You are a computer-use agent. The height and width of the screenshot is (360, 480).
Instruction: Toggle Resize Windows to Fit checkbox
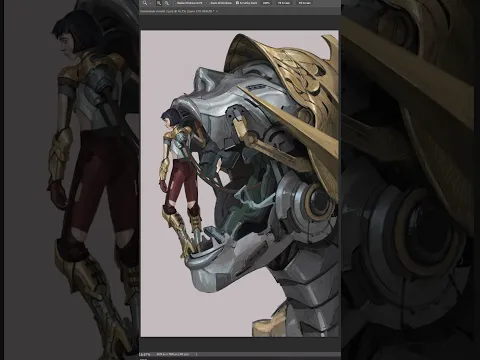pyautogui.click(x=175, y=3)
